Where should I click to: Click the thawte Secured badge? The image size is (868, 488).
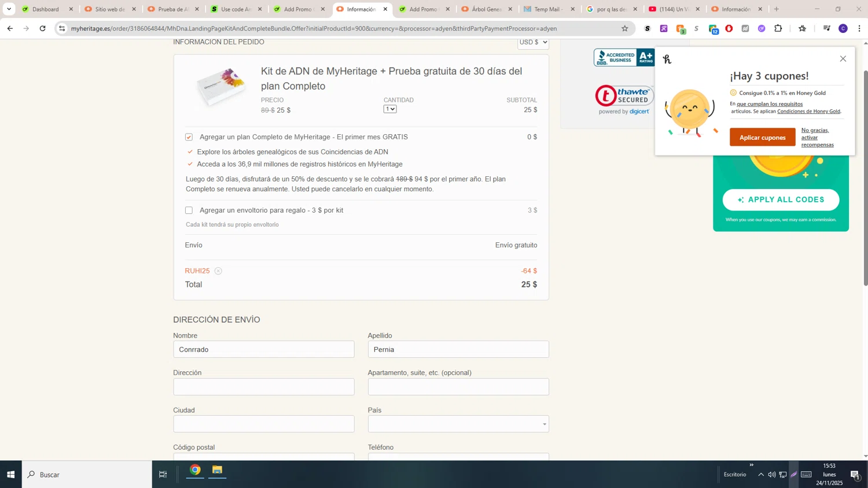click(624, 99)
